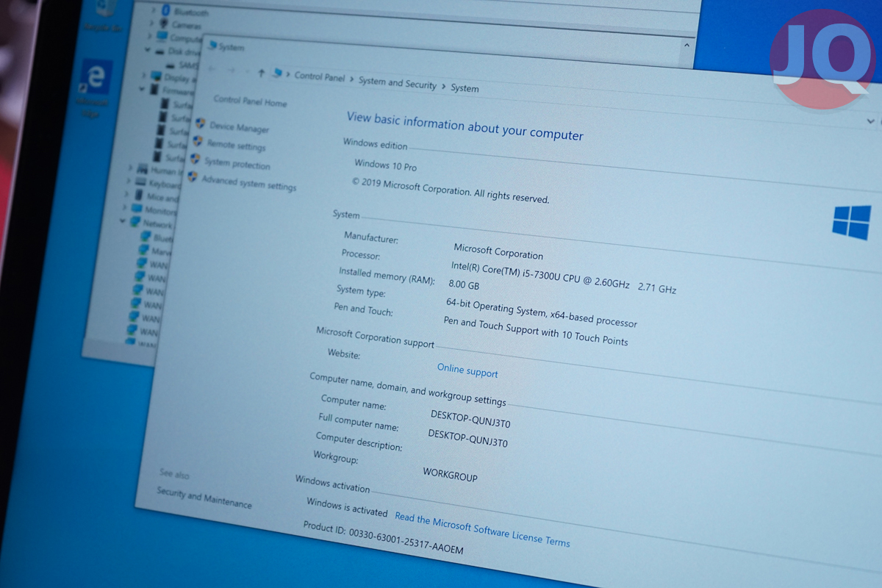The width and height of the screenshot is (882, 588).
Task: Click the 'Windows 10 Pro' edition text
Action: (385, 165)
